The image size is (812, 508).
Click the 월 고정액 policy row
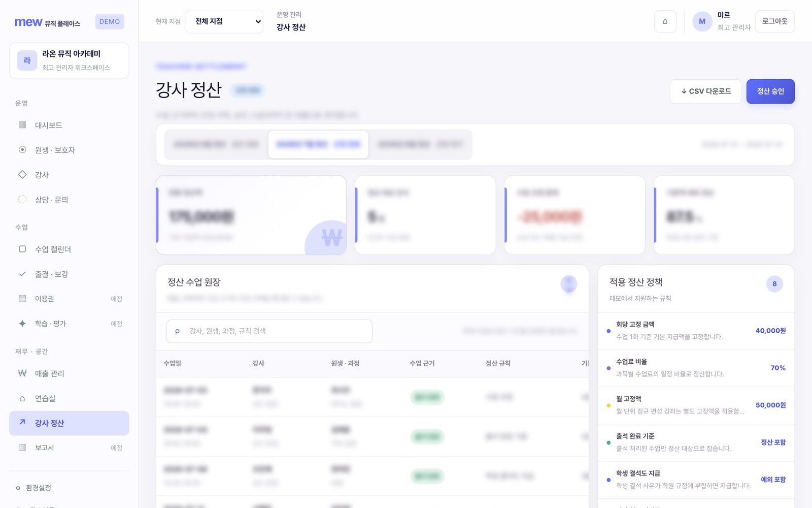tap(696, 405)
